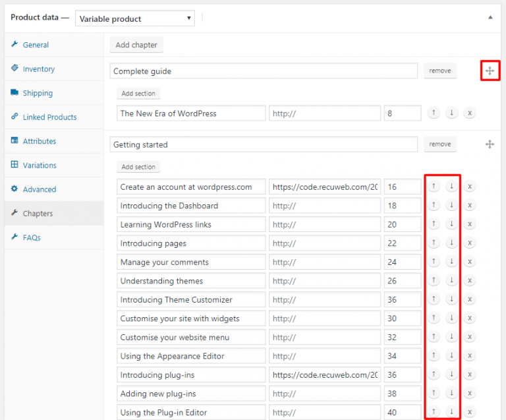The height and width of the screenshot is (420, 506).
Task: Click the drag handle for Complete guide chapter
Action: 490,71
